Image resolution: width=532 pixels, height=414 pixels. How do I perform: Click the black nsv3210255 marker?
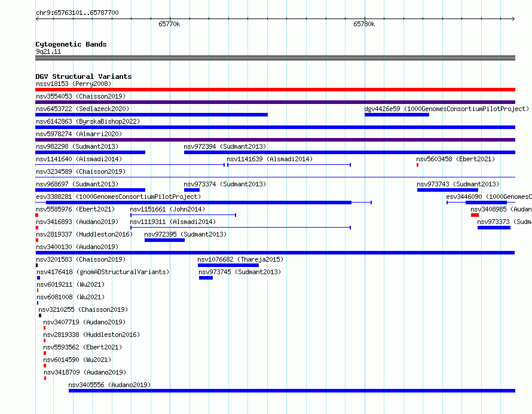(x=40, y=315)
